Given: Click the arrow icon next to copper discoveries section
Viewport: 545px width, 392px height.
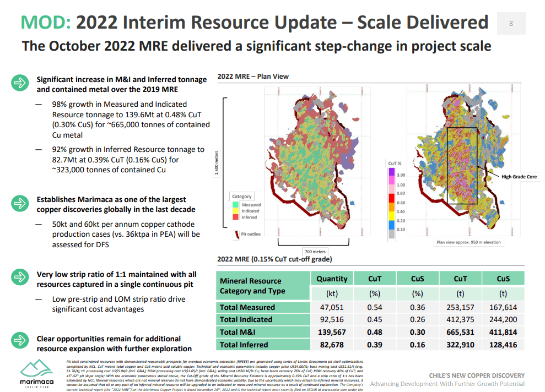Looking at the screenshot, I should [20, 203].
